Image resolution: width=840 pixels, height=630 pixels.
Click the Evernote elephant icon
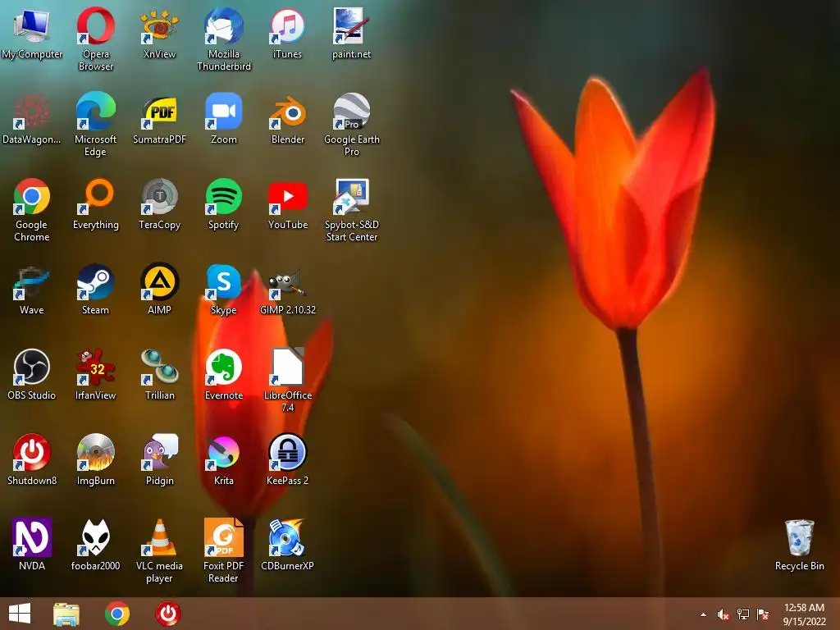coord(223,367)
